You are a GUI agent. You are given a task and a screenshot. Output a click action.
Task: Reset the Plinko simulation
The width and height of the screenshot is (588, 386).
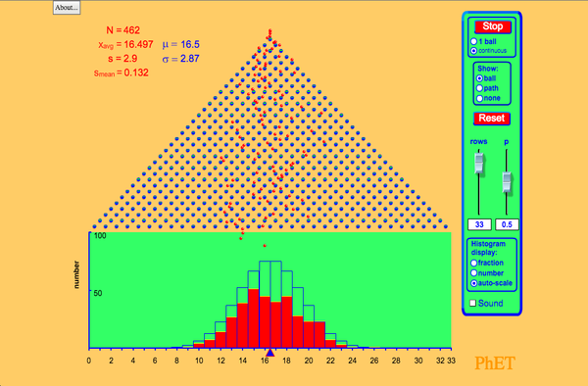coord(492,119)
